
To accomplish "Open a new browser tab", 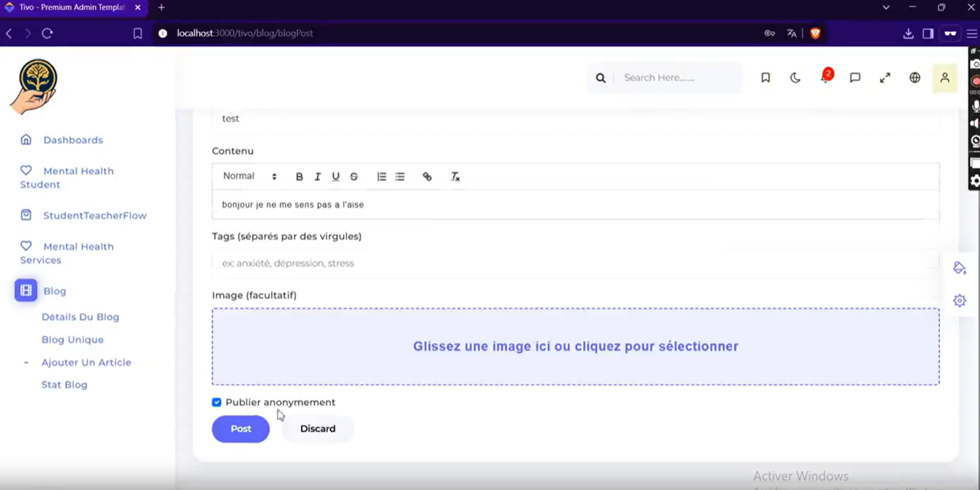I will 161,8.
